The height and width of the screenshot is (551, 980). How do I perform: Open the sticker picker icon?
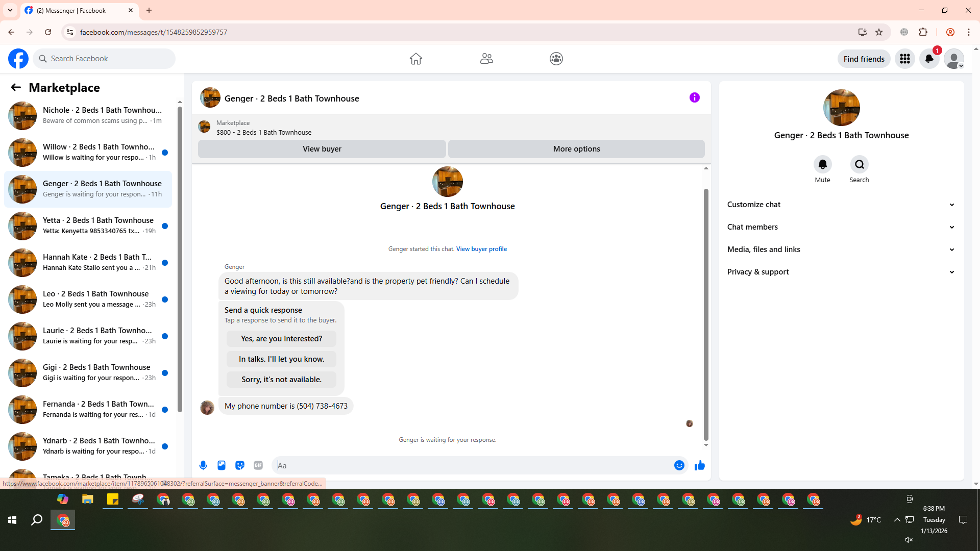(x=240, y=465)
